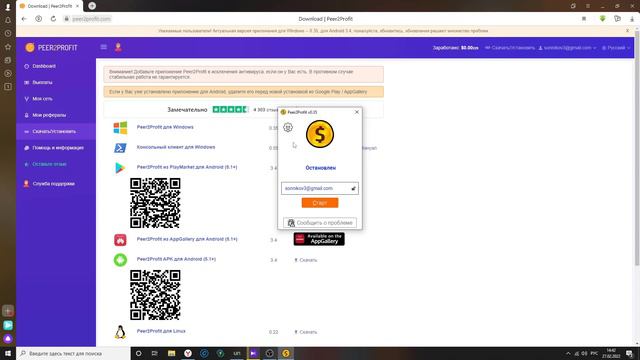Open Peer2Profit coin icon in taskbar
Image resolution: width=640 pixels, height=360 pixels.
[286, 353]
